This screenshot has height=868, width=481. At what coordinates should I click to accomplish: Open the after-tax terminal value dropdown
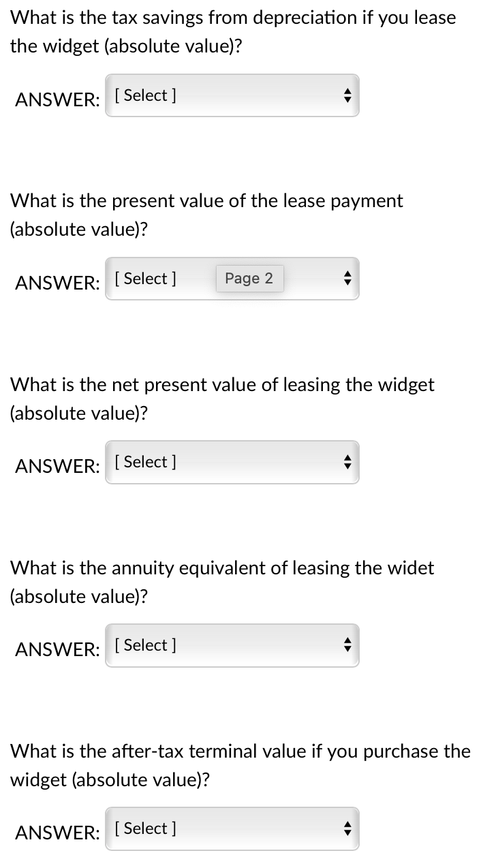coord(232,828)
